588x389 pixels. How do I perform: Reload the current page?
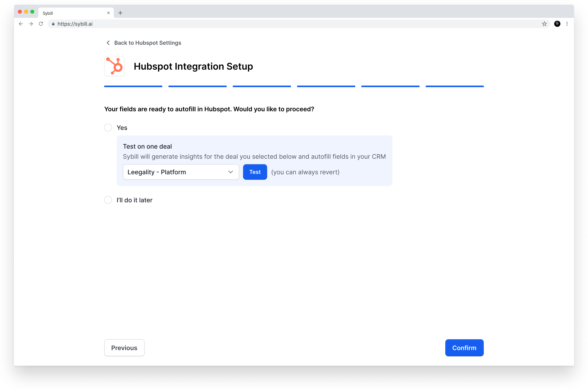click(x=41, y=24)
